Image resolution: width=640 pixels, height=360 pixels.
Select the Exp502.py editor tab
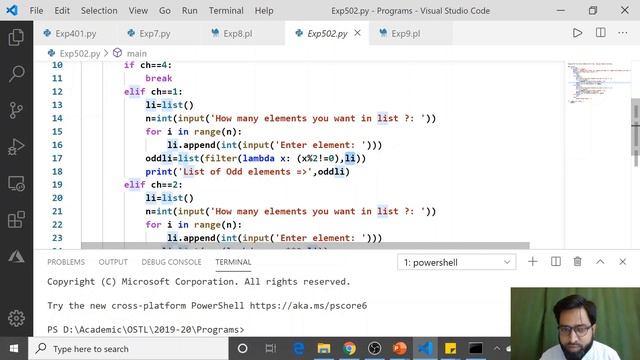coord(327,33)
